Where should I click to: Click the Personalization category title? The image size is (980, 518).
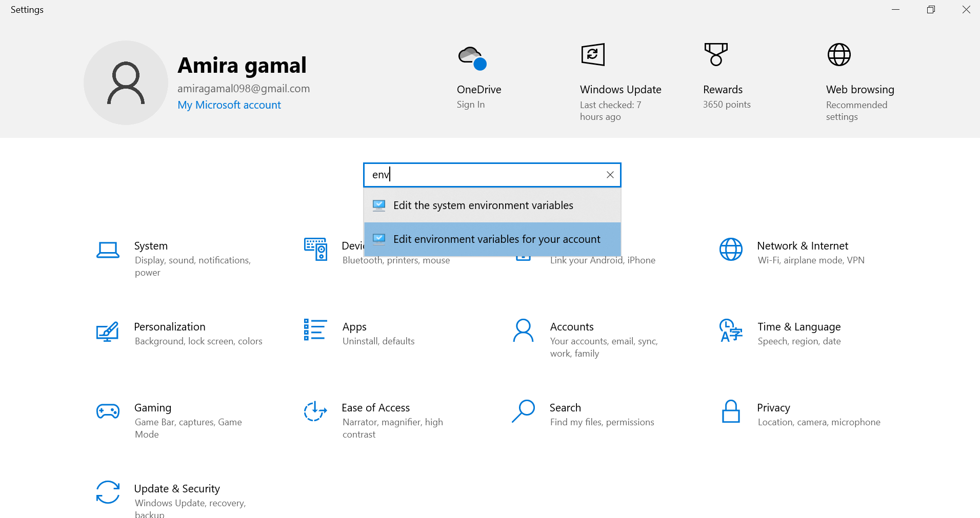tap(170, 327)
